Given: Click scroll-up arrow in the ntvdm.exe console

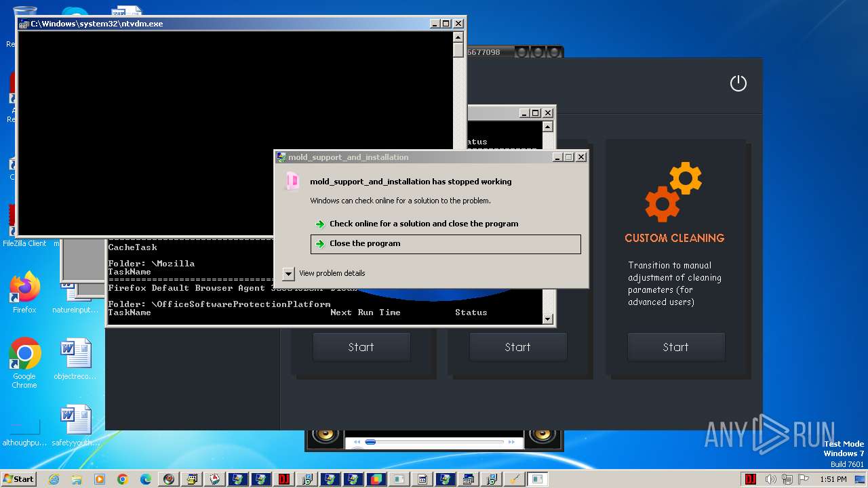Looking at the screenshot, I should tap(458, 37).
